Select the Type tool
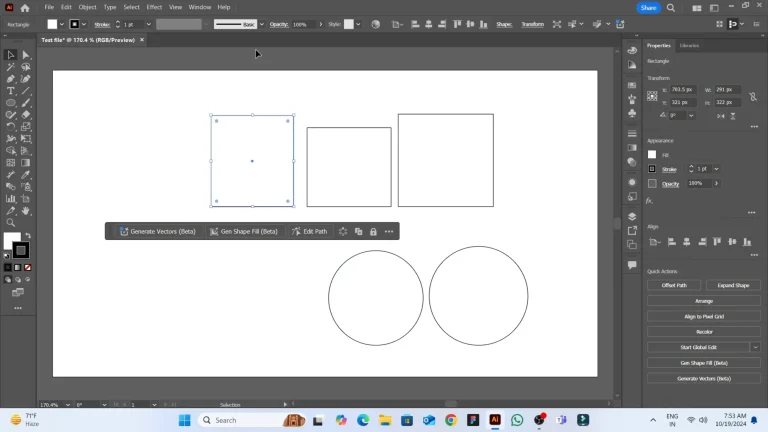 pyautogui.click(x=10, y=91)
